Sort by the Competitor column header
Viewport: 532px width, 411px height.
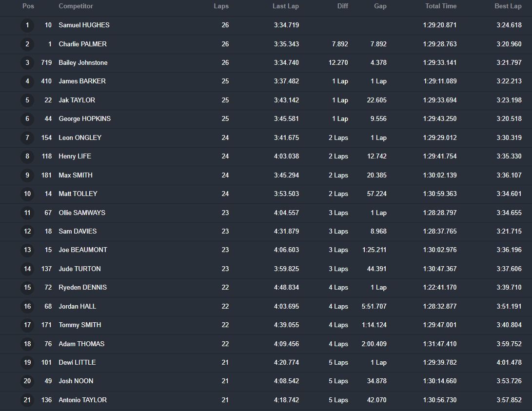click(76, 6)
